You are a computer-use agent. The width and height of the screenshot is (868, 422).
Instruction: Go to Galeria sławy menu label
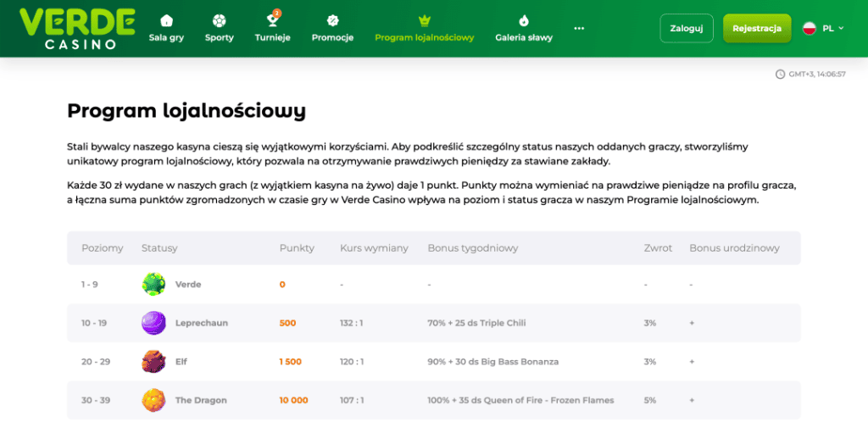tap(524, 38)
